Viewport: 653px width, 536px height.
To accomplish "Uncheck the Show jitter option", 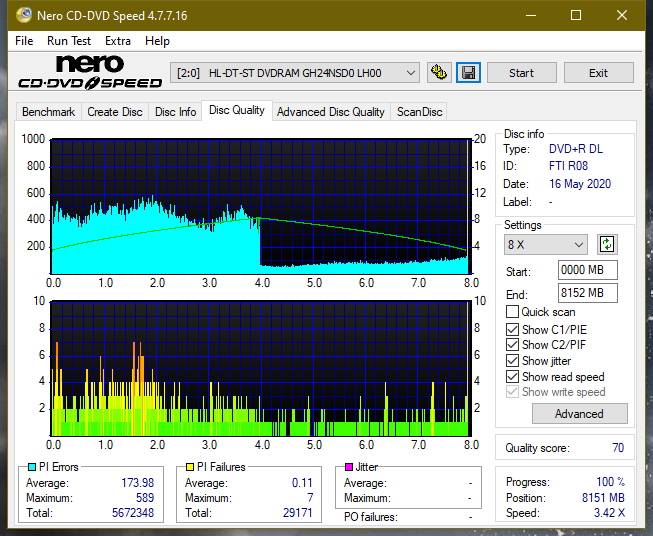I will click(x=512, y=361).
